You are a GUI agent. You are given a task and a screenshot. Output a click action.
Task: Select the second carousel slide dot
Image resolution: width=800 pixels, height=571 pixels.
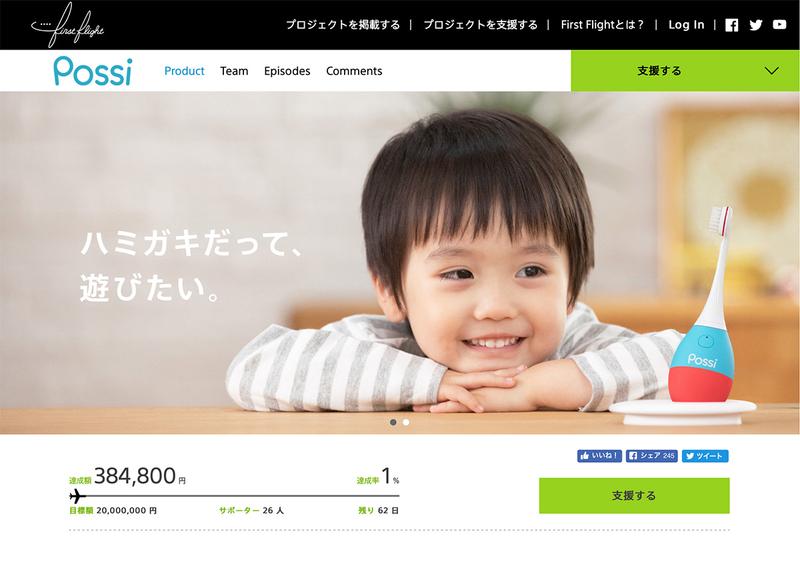click(x=406, y=422)
